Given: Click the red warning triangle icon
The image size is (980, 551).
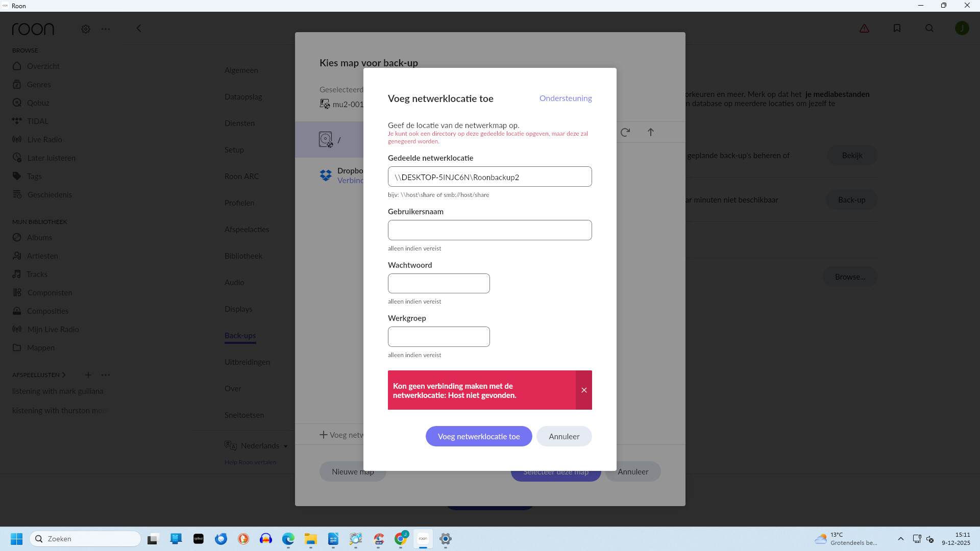Looking at the screenshot, I should (x=864, y=29).
